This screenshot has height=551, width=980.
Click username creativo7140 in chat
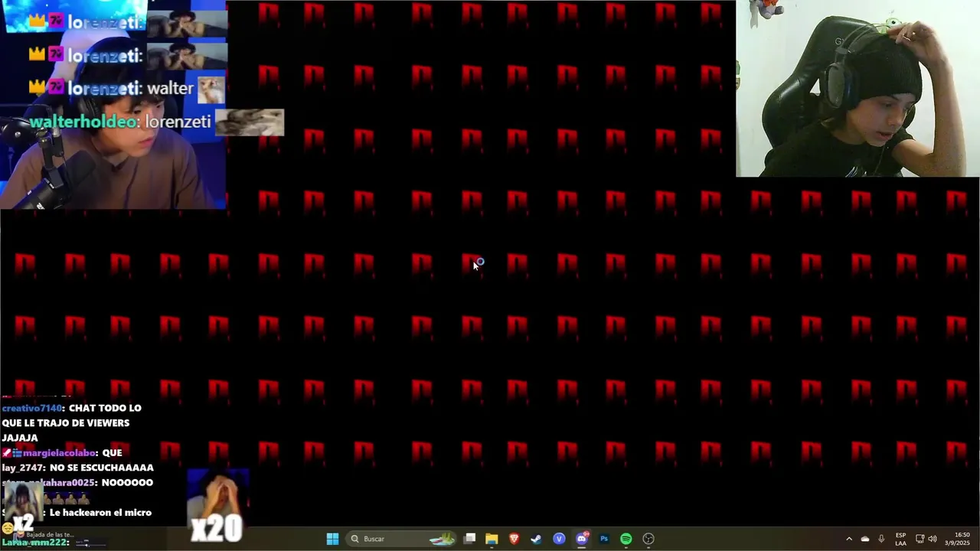(32, 409)
